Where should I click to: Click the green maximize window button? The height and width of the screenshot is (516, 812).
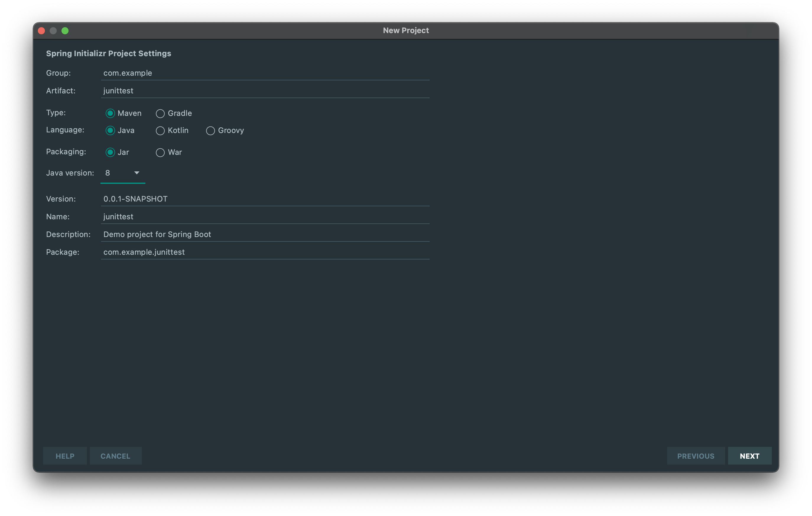(x=65, y=31)
